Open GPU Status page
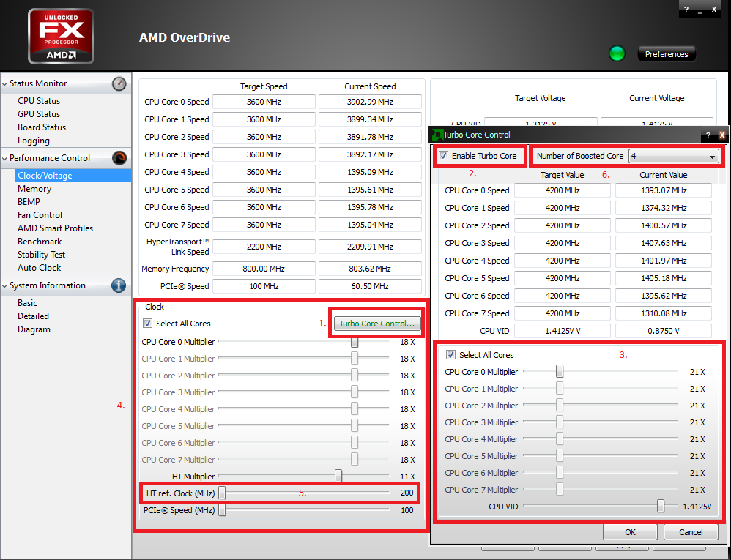 pos(39,114)
